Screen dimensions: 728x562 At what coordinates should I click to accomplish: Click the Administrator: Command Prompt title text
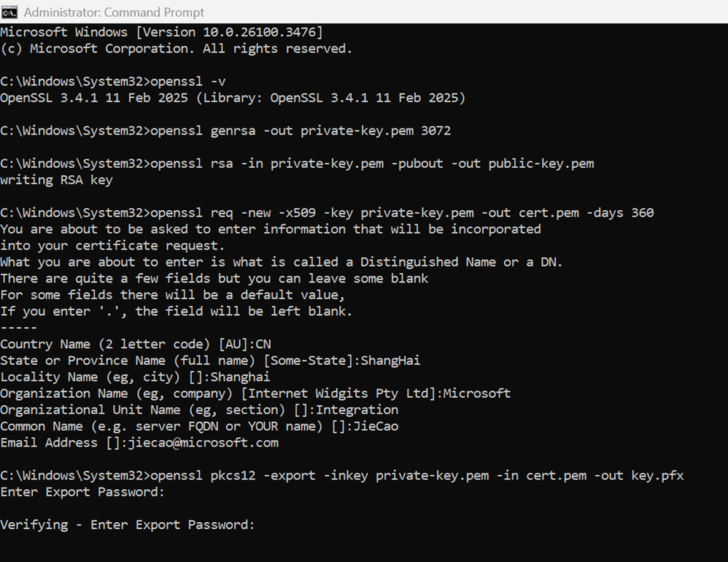click(114, 12)
